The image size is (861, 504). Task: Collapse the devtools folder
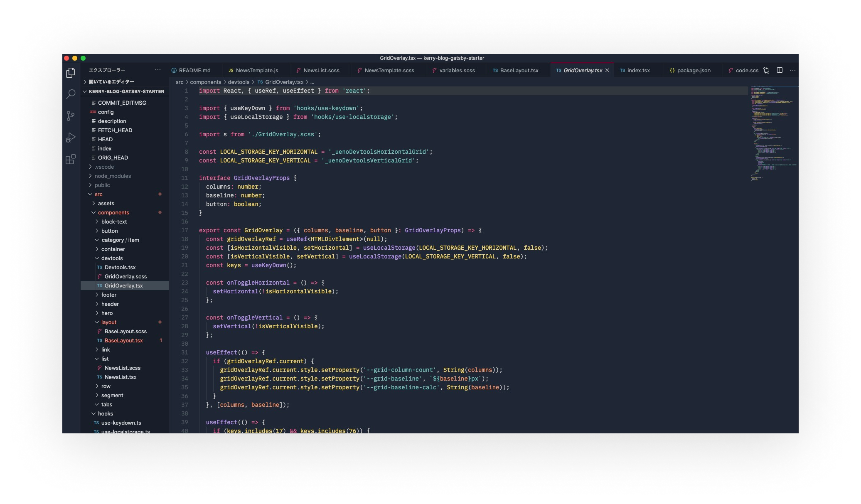(x=112, y=258)
